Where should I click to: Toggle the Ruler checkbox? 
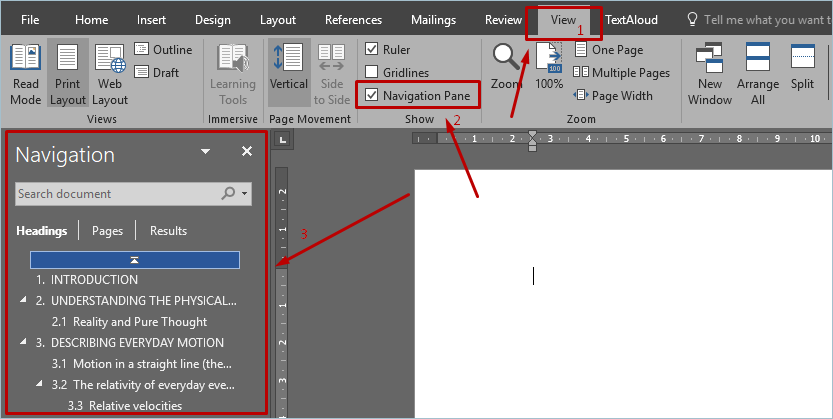[x=372, y=50]
